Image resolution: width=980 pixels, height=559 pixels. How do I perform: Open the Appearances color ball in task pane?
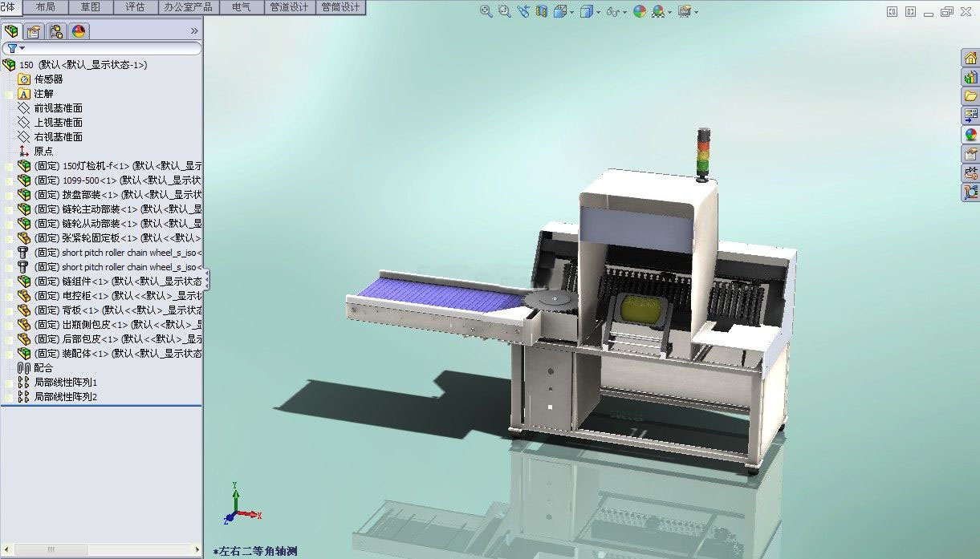click(x=971, y=134)
